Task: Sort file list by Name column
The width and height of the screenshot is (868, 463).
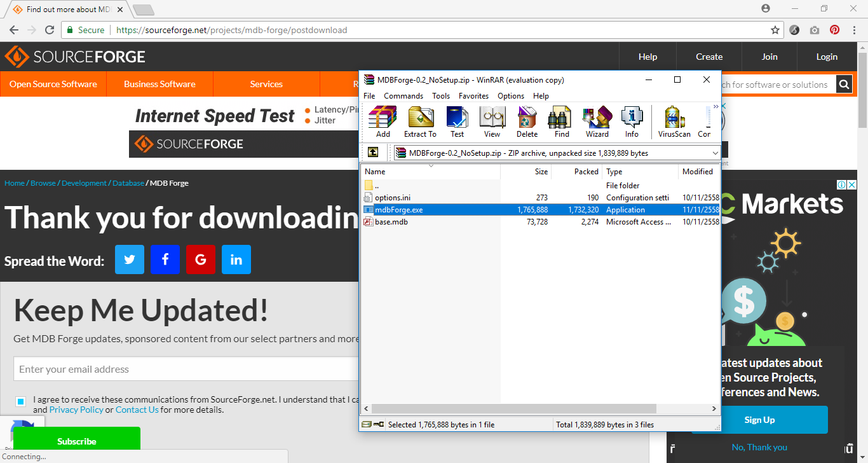Action: [430, 172]
